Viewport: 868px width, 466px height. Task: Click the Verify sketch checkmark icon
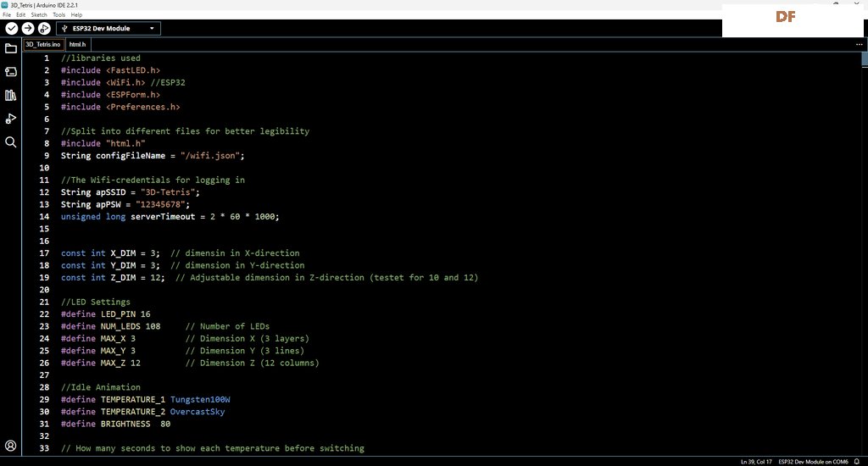(x=12, y=28)
